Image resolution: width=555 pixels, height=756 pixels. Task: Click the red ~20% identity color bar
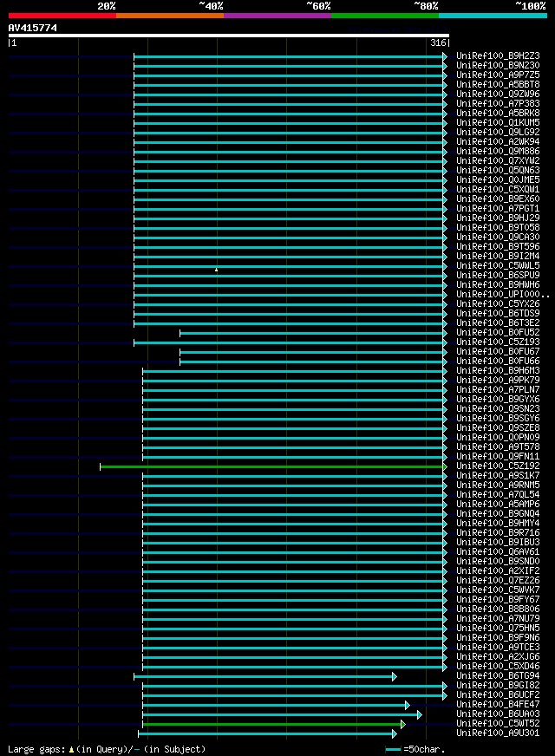[x=62, y=16]
